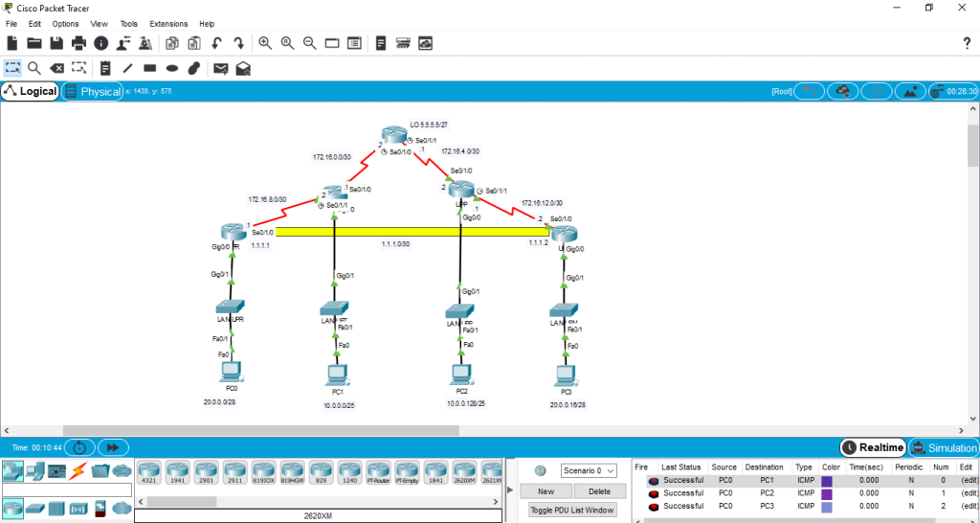This screenshot has width=980, height=523.
Task: Click color swatch of PC0 to PC1 PDU
Action: point(827,481)
